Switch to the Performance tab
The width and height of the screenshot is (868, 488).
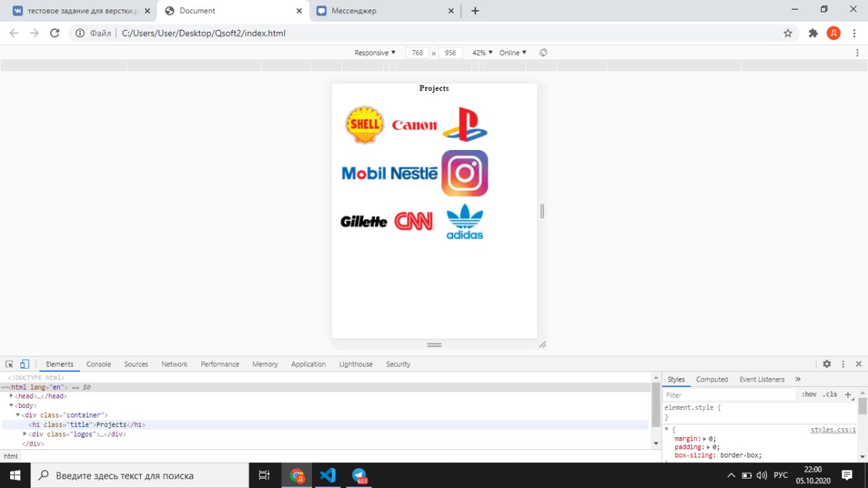pyautogui.click(x=220, y=364)
